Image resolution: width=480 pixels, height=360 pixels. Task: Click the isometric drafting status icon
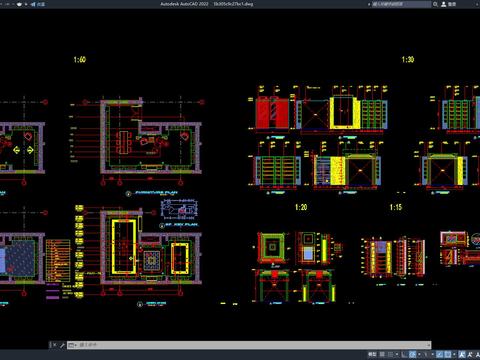(x=425, y=354)
